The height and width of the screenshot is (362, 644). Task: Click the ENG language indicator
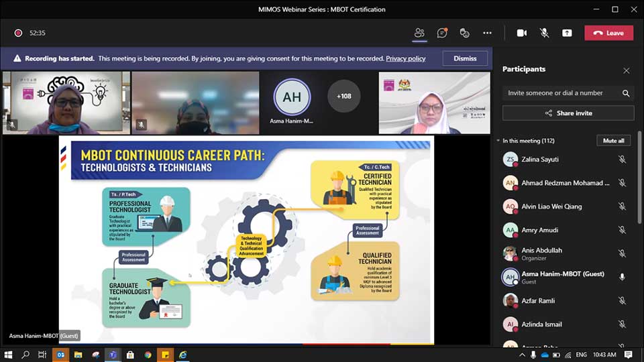tap(581, 355)
